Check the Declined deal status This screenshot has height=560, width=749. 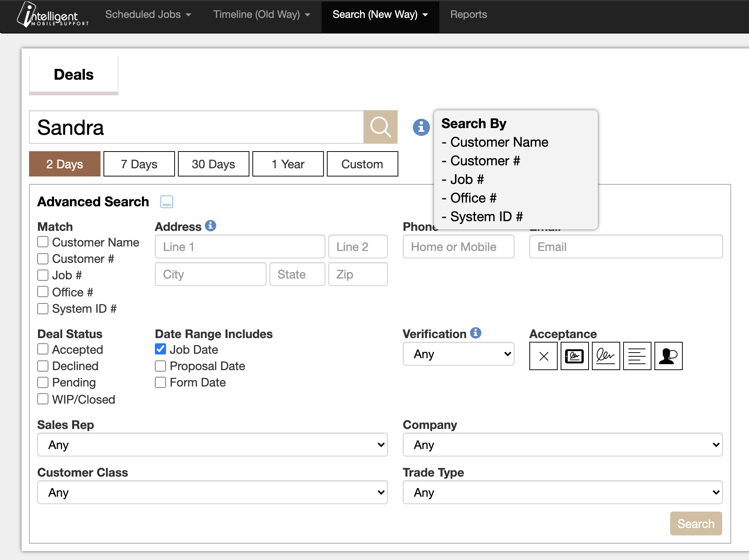43,366
